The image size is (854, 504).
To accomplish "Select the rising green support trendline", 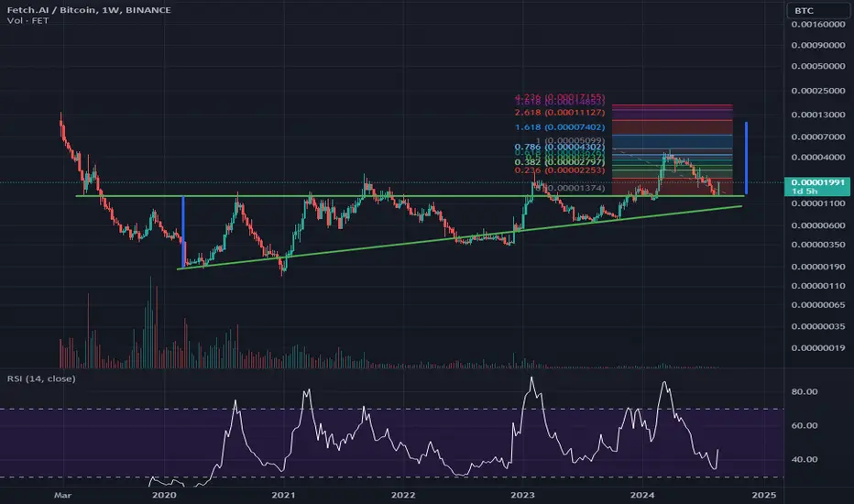I will pos(460,237).
